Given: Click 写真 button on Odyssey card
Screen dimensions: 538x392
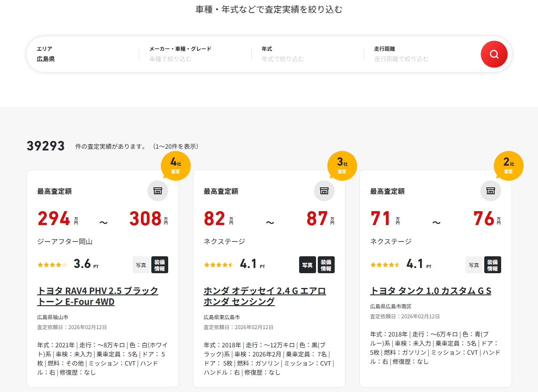Looking at the screenshot, I should point(307,265).
